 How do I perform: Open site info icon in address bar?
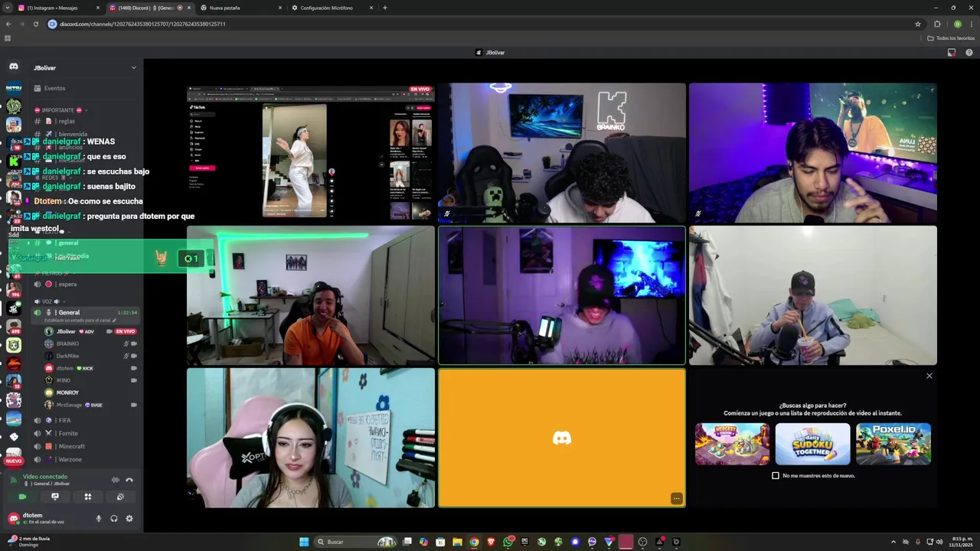click(x=53, y=24)
